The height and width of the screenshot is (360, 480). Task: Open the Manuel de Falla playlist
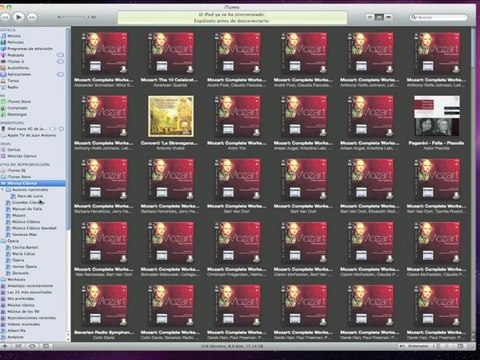click(27, 209)
